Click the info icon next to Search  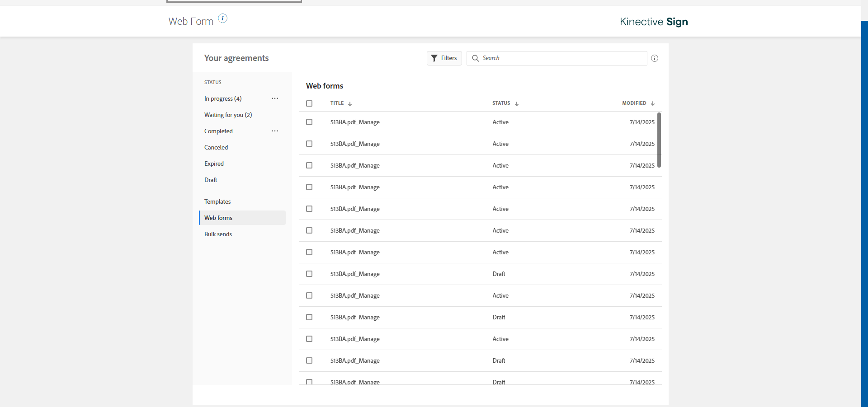pyautogui.click(x=654, y=58)
